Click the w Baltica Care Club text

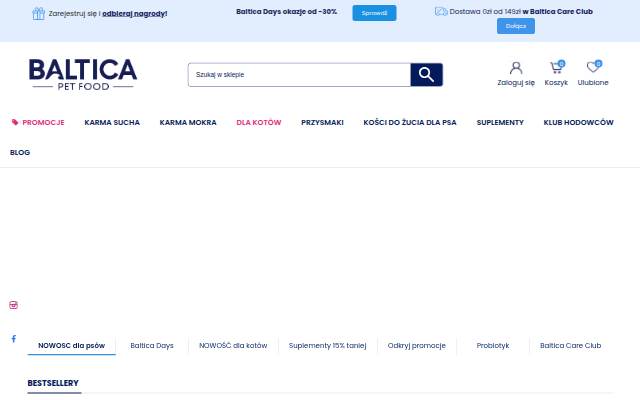tap(557, 12)
